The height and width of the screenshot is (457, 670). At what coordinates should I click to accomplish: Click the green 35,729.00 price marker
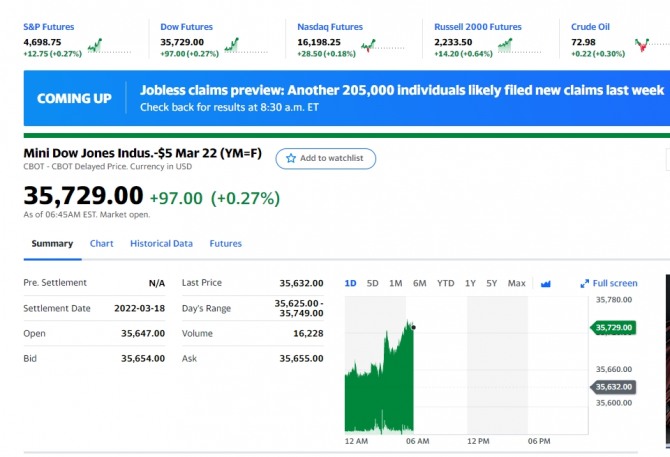pyautogui.click(x=613, y=328)
